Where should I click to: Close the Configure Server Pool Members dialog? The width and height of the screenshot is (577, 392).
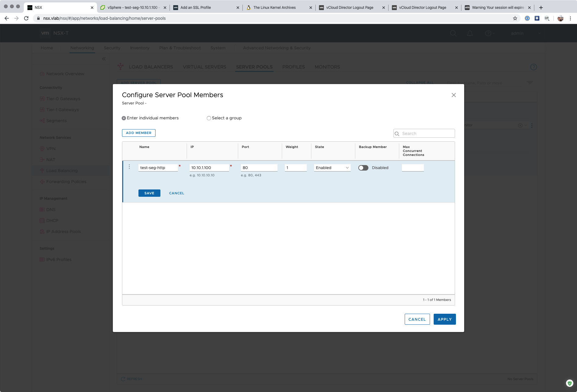(453, 95)
